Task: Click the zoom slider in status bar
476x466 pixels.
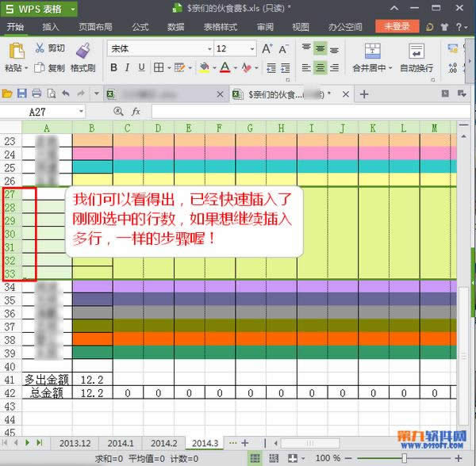Action: tap(405, 458)
